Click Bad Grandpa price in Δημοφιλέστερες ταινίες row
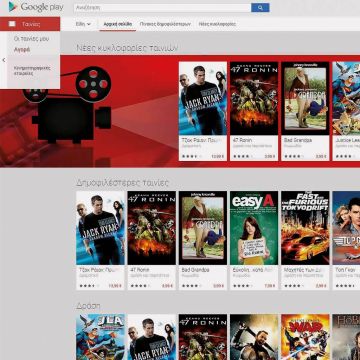 point(219,286)
